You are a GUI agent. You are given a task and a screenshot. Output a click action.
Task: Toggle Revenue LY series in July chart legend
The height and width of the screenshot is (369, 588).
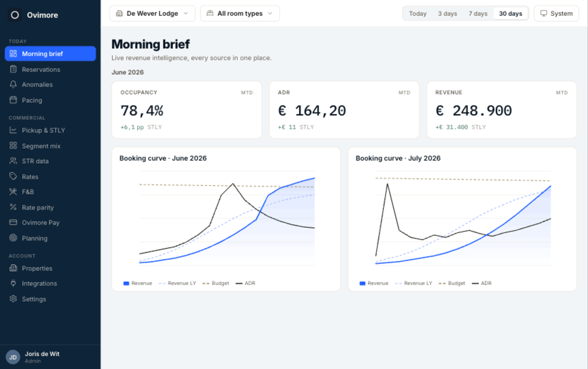pos(414,283)
